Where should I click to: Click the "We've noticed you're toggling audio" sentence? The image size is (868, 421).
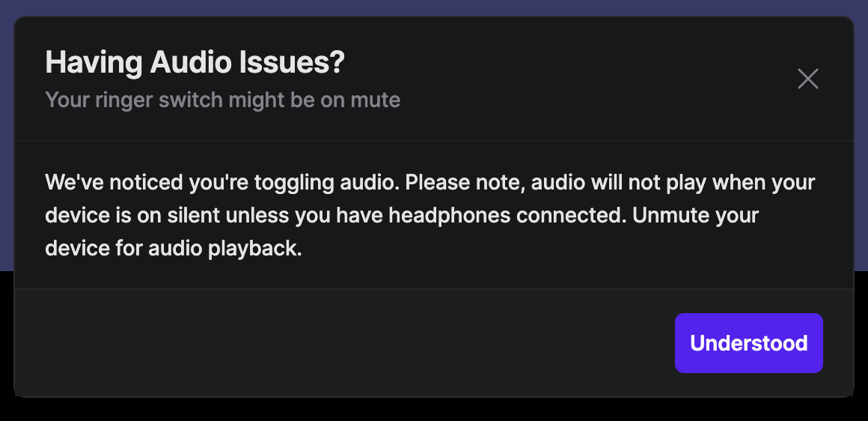pos(222,182)
